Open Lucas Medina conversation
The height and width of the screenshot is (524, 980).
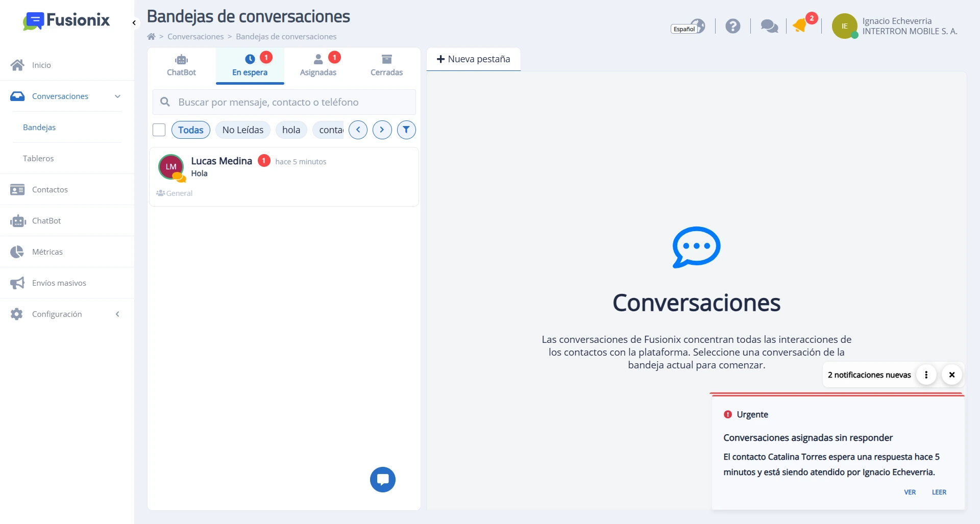(x=284, y=177)
